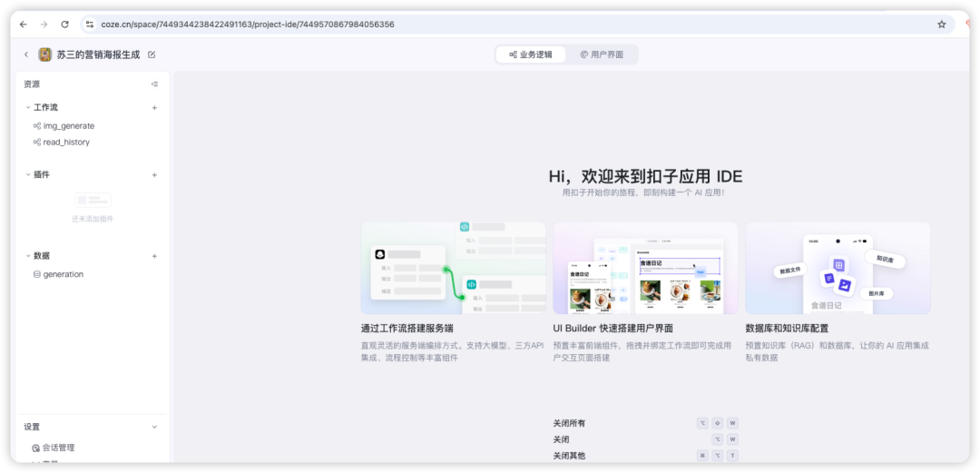Click the browser forward arrow
The image size is (980, 473).
pos(44,25)
